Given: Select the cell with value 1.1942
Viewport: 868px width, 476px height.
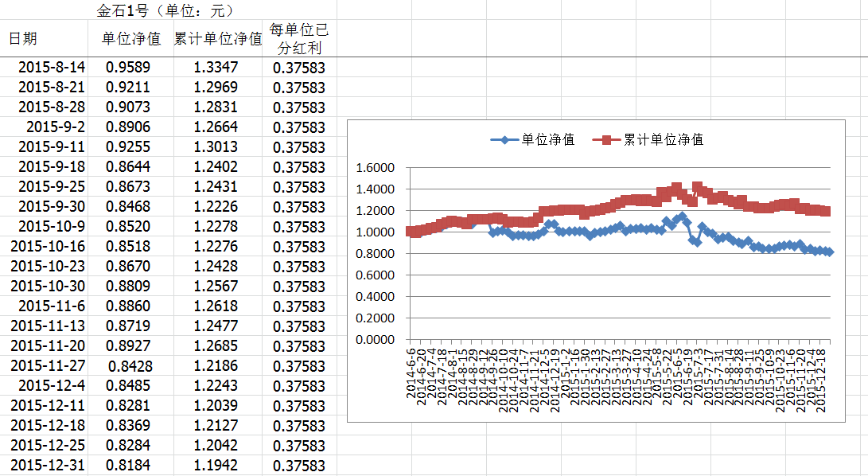Looking at the screenshot, I should point(216,466).
